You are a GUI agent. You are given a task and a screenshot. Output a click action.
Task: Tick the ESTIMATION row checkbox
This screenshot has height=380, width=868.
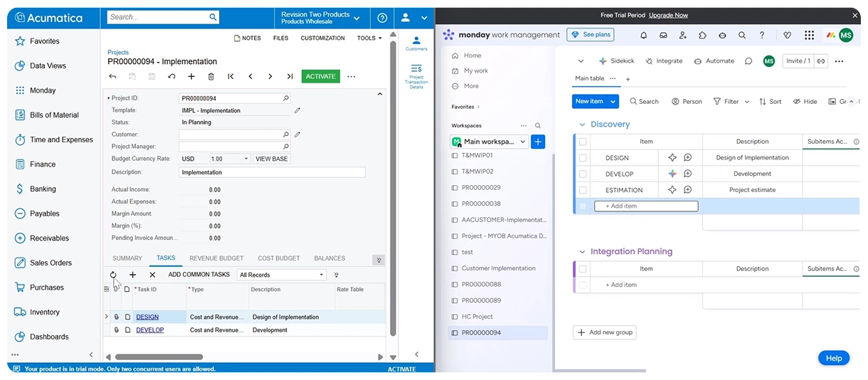[x=583, y=190]
